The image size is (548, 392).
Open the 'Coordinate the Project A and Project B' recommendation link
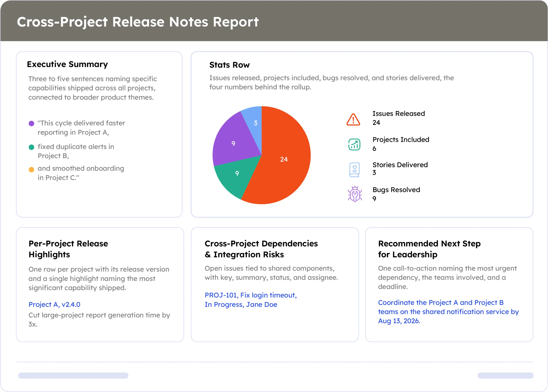(448, 312)
